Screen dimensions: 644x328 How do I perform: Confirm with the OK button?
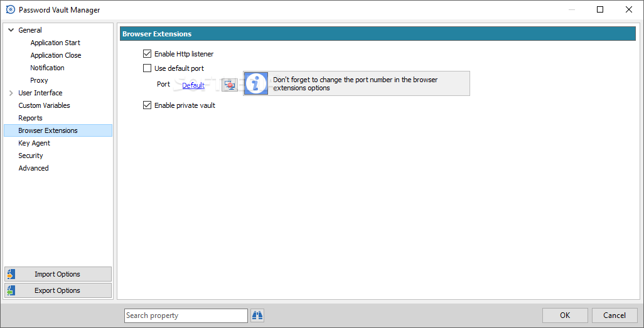coord(565,315)
